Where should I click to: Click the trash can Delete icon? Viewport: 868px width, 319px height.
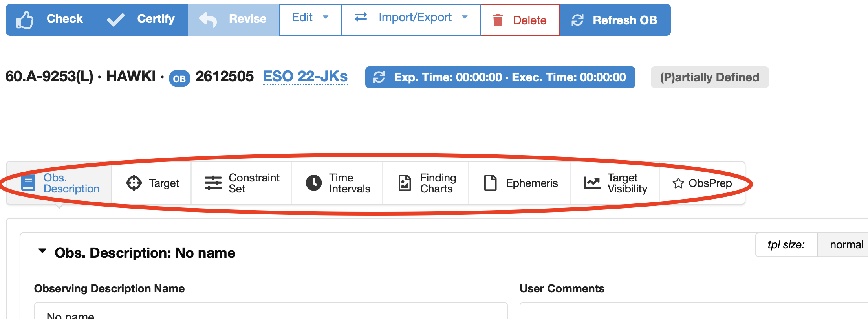point(498,20)
